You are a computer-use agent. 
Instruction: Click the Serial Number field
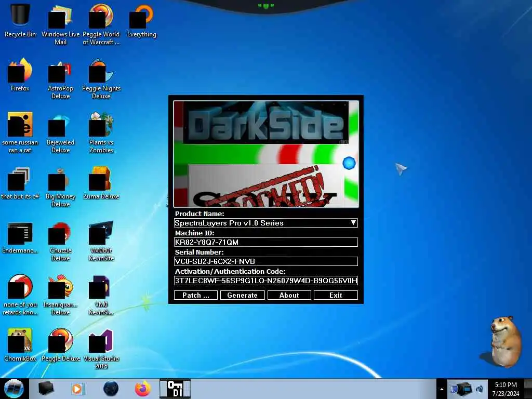click(265, 261)
